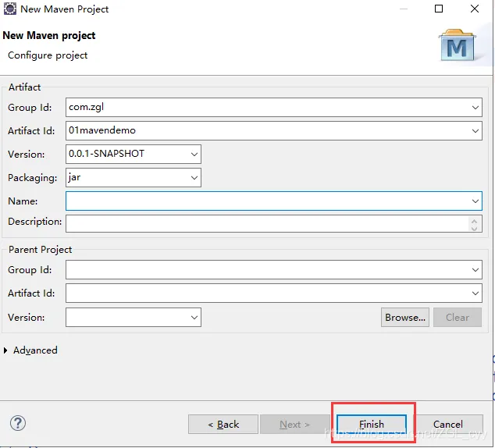
Task: Open the Artifact Version 0.0.1-SNAPSHOT dropdown arrow
Action: (x=194, y=154)
